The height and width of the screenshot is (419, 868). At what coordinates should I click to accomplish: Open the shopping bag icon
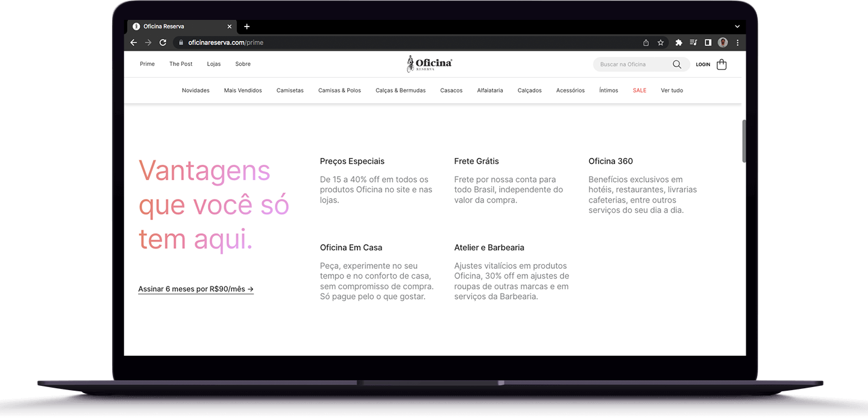coord(722,64)
